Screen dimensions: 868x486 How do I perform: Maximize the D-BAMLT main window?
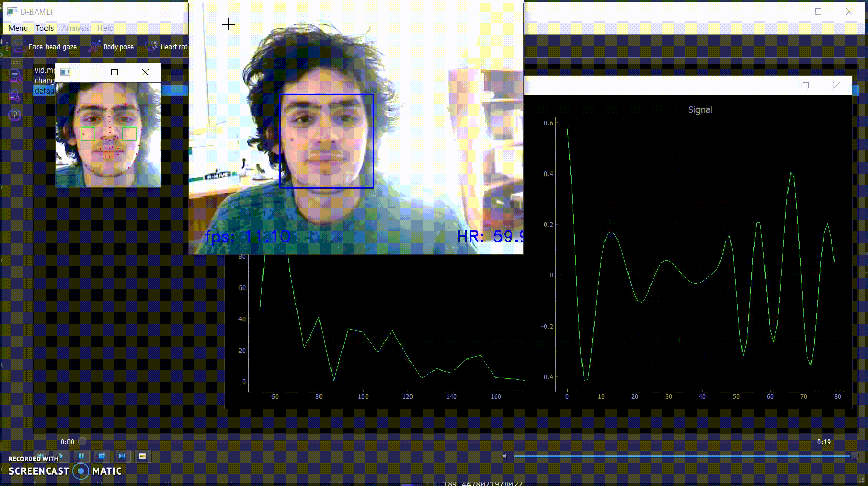(818, 11)
